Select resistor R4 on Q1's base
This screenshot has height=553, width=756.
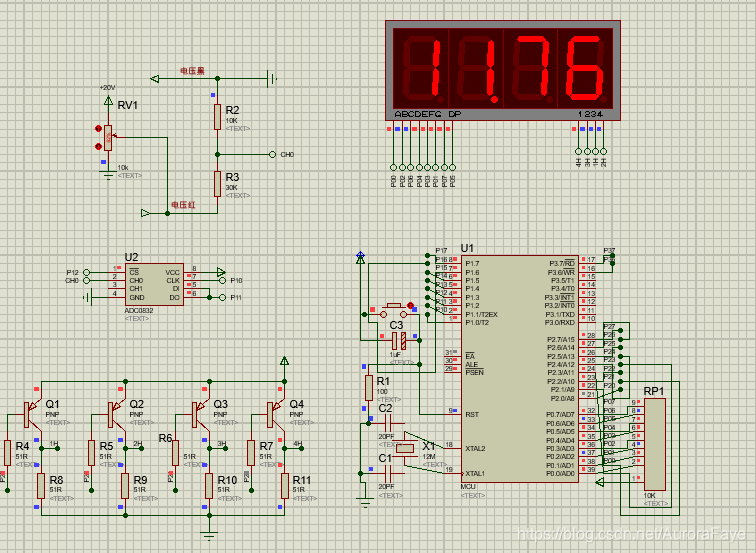[7, 452]
